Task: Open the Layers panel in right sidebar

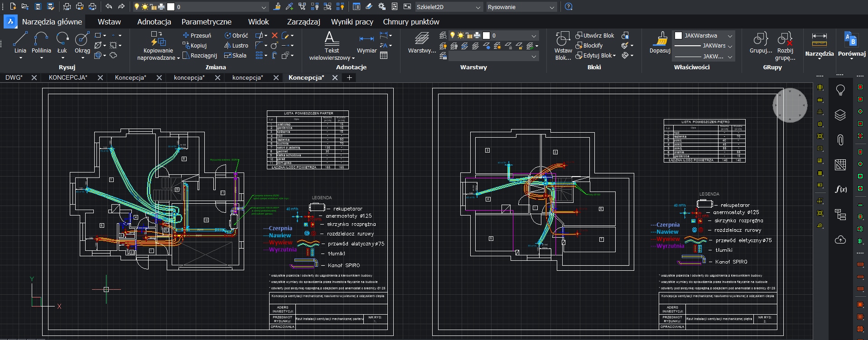Action: [x=840, y=115]
